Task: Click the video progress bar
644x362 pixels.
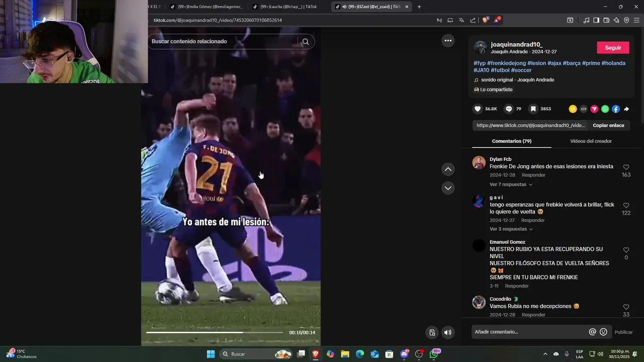Action: point(215,332)
